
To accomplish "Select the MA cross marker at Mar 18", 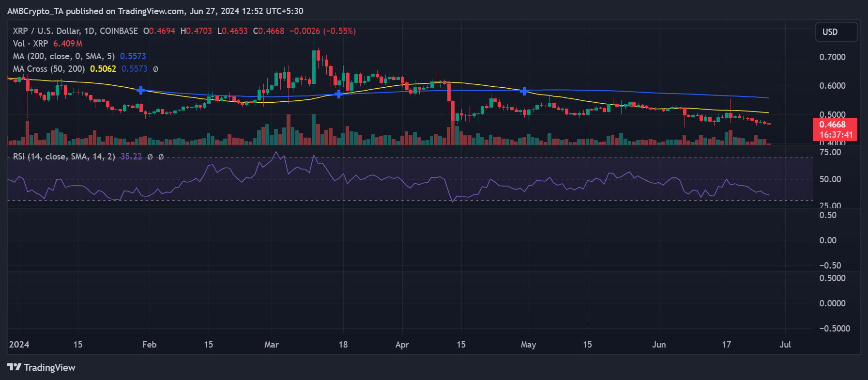I will [339, 94].
